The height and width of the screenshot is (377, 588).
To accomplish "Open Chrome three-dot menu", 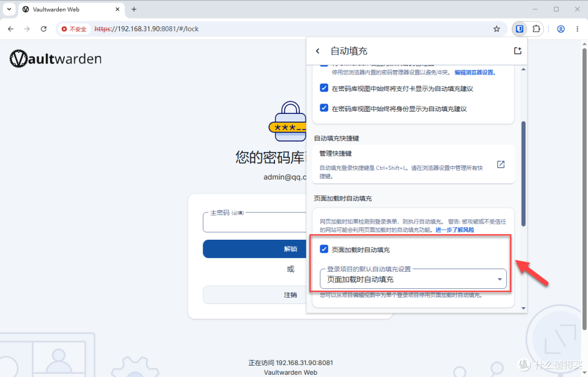I will (577, 29).
